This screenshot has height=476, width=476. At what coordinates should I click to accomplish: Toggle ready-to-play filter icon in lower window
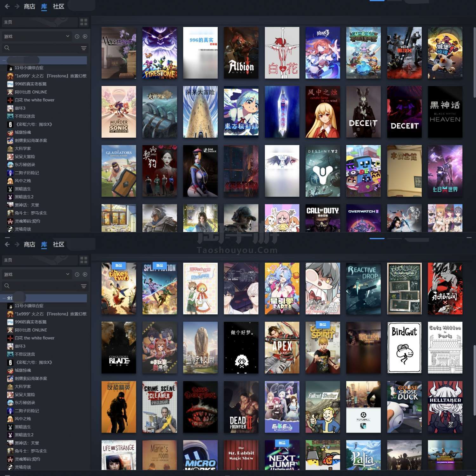coord(85,274)
